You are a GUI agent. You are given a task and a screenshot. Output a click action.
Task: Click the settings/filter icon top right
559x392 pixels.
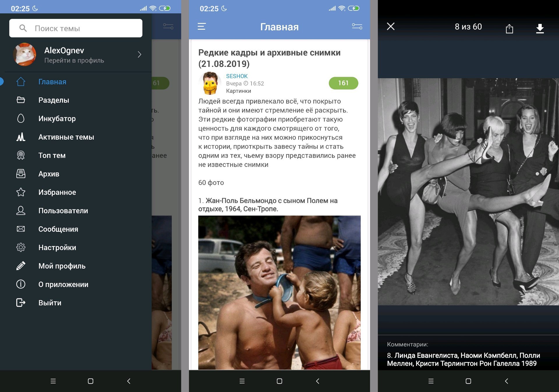coord(357,26)
